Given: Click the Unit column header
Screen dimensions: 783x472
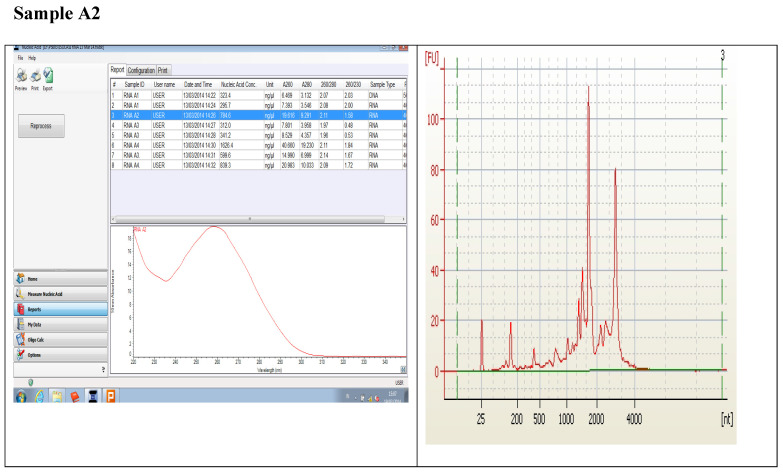Looking at the screenshot, I should point(270,84).
